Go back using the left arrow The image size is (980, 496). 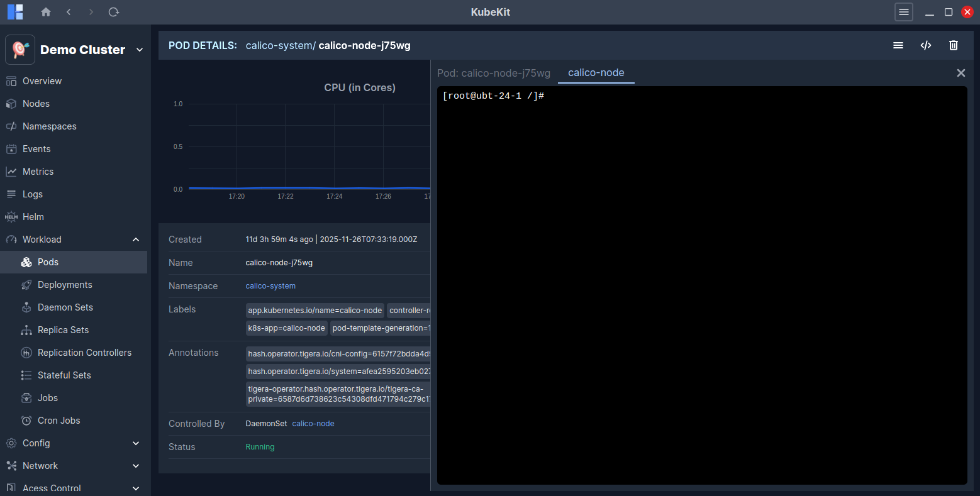(x=69, y=12)
